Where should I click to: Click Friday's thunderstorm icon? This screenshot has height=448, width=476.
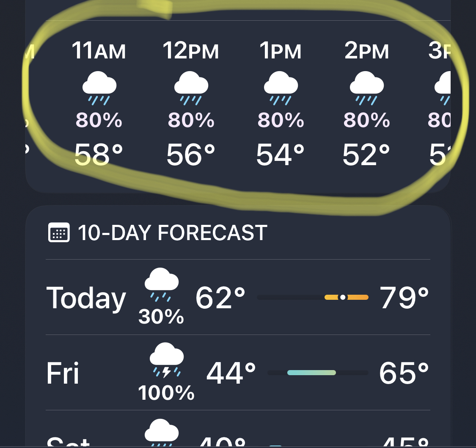pos(166,360)
